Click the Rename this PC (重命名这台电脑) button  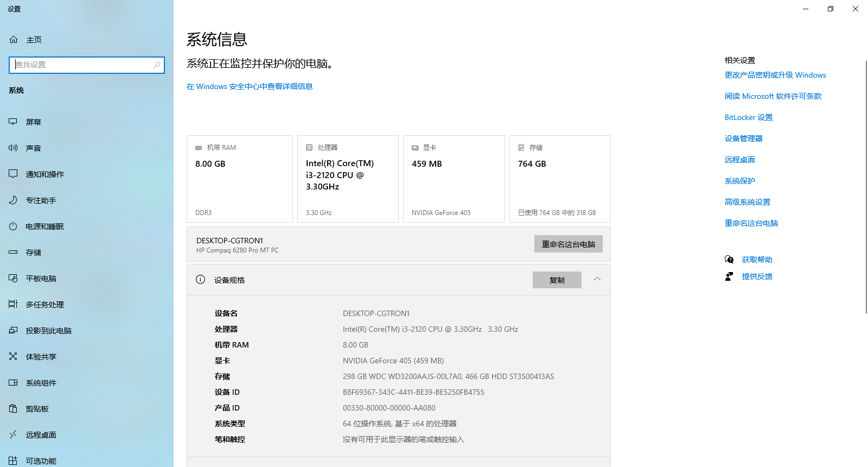point(568,244)
